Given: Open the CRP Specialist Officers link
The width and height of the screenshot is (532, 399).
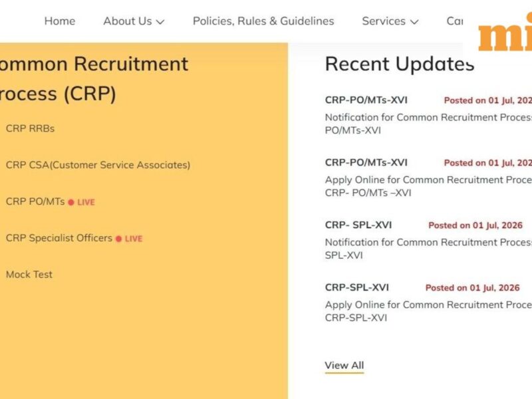Looking at the screenshot, I should (59, 238).
